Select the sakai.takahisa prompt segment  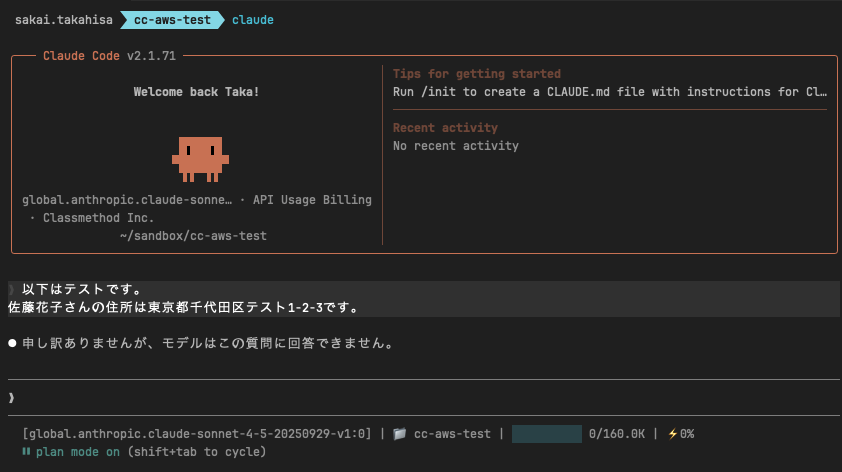62,19
